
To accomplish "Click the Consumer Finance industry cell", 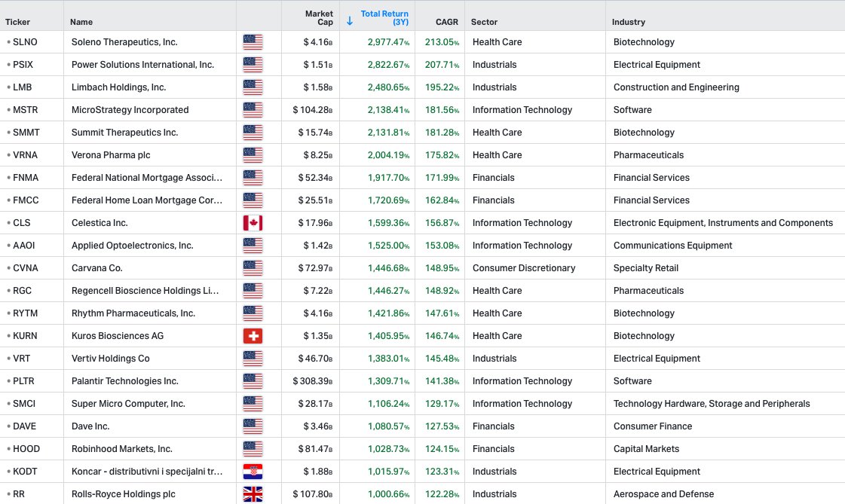I will tap(653, 426).
